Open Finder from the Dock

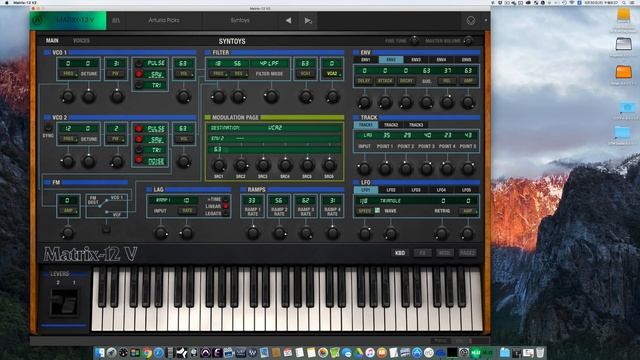click(x=100, y=353)
